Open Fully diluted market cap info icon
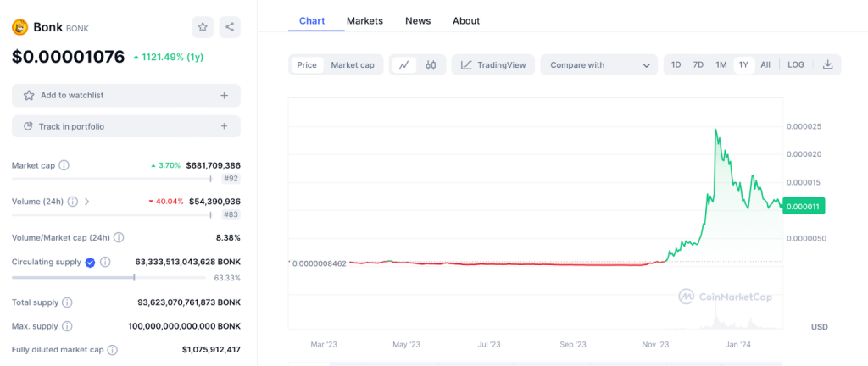The image size is (868, 366). tap(113, 350)
